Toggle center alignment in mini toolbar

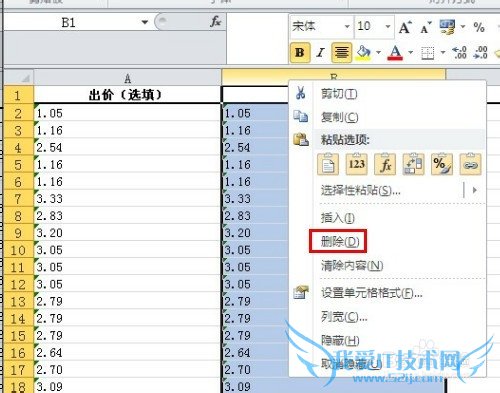(342, 52)
